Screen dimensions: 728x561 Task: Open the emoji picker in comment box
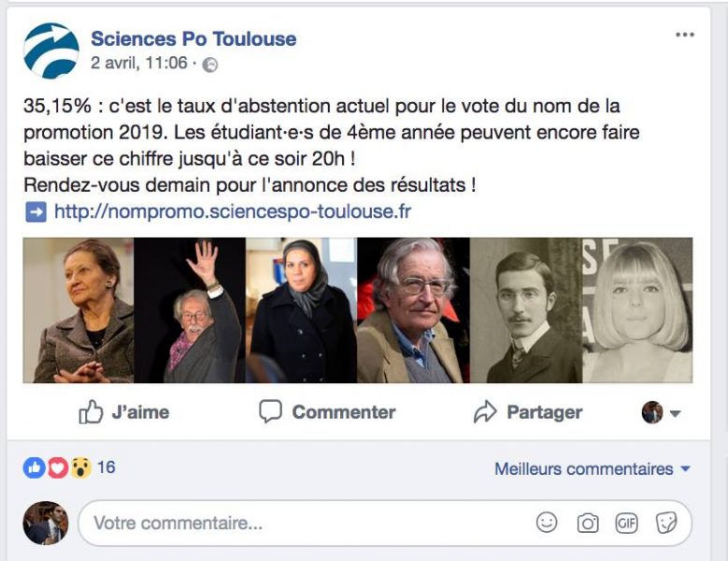coord(547,523)
